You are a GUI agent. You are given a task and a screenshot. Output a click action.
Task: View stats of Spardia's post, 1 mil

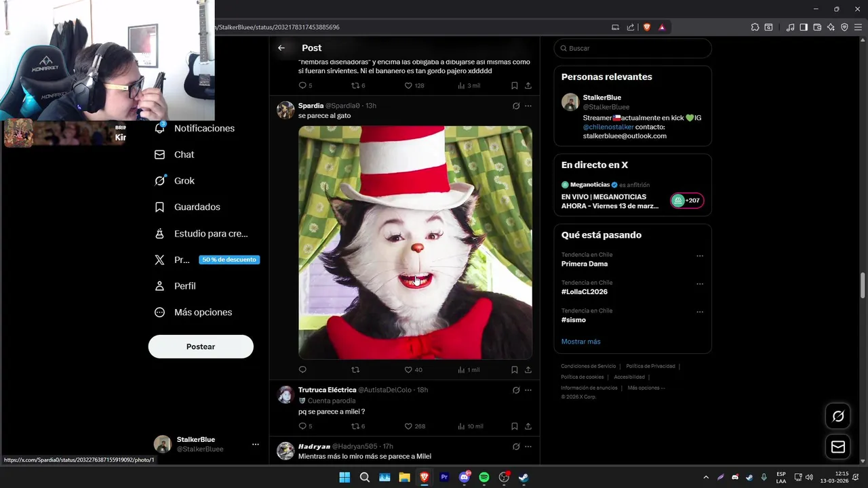point(468,369)
